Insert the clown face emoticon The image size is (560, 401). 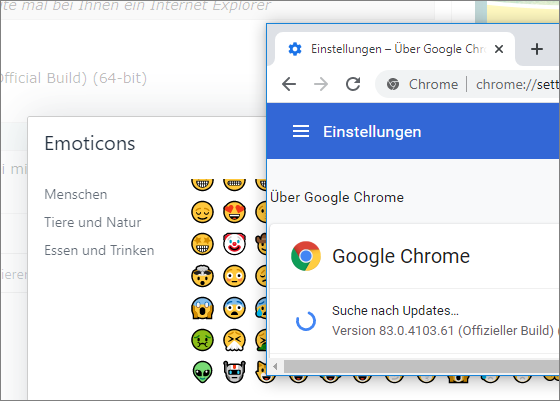pyautogui.click(x=234, y=244)
